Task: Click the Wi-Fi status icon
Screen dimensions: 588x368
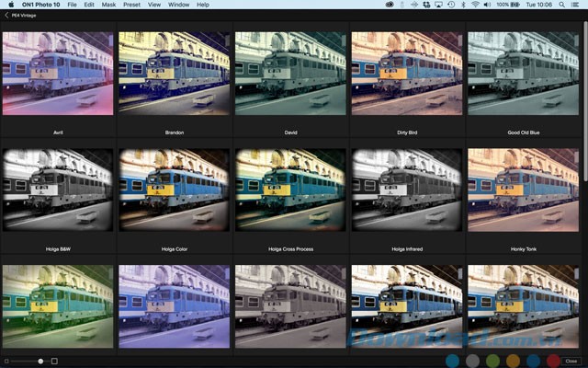Action: pos(475,5)
